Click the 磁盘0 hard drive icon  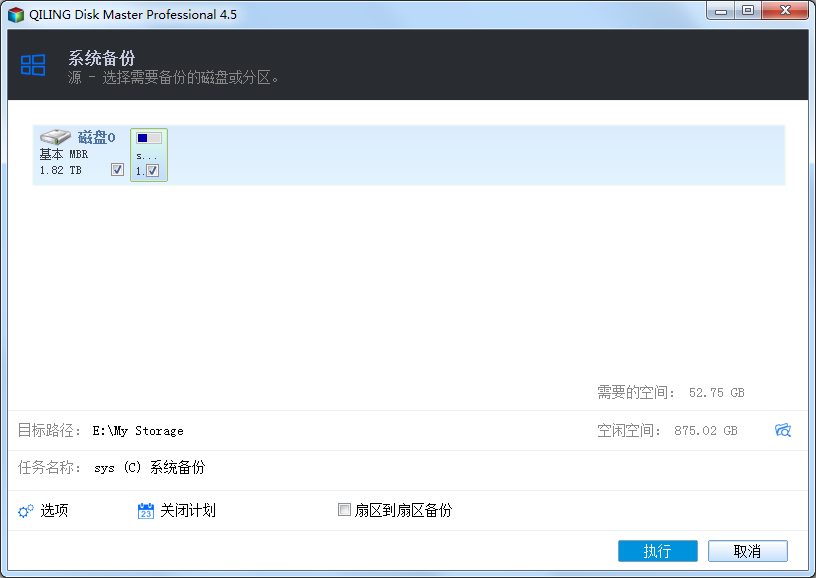(55, 137)
